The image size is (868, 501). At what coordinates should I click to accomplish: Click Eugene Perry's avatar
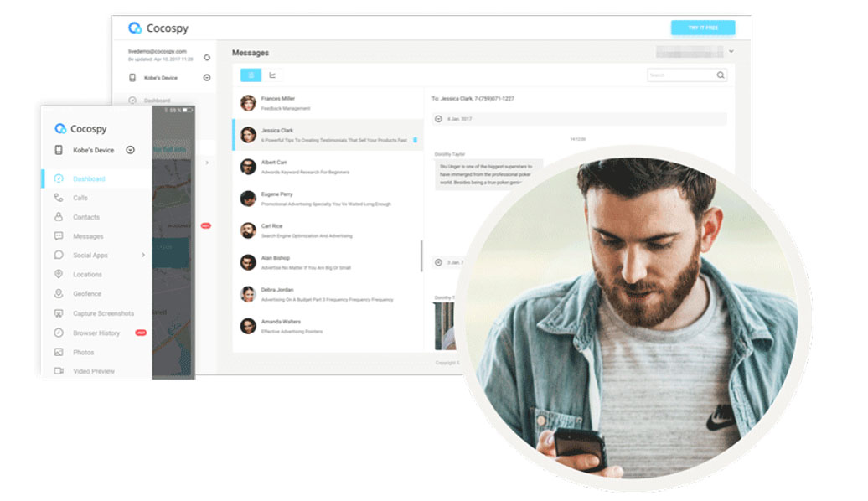click(248, 199)
